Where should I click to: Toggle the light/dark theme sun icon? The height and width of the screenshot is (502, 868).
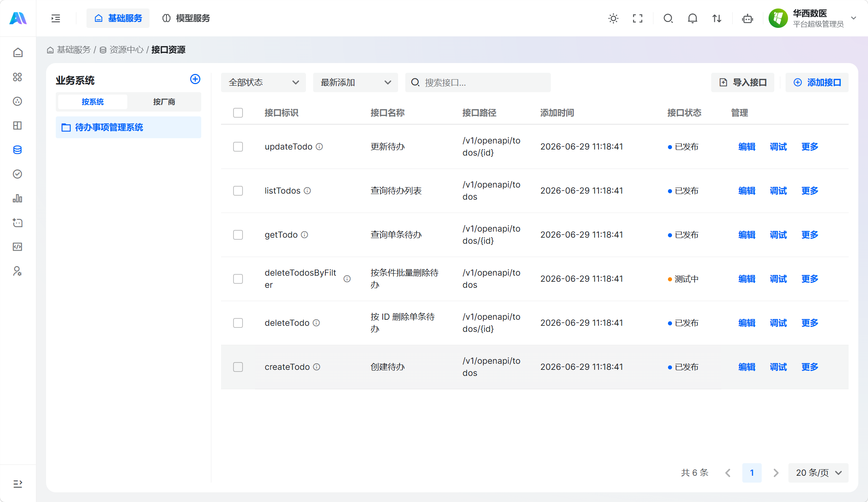613,18
